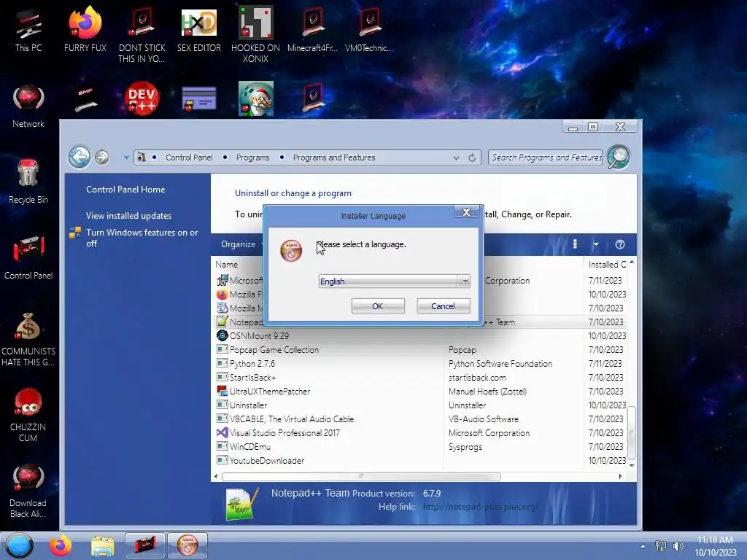
Task: Go back in the Control Panel window
Action: point(79,157)
